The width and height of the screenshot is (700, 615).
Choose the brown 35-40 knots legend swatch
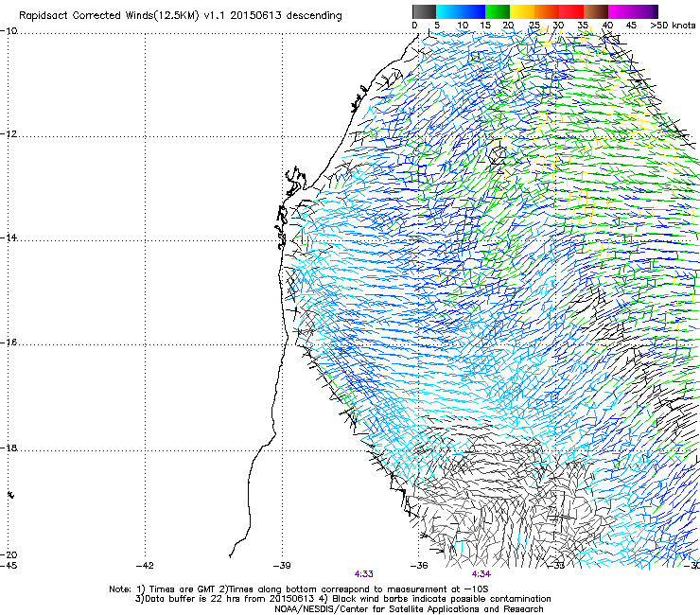596,11
